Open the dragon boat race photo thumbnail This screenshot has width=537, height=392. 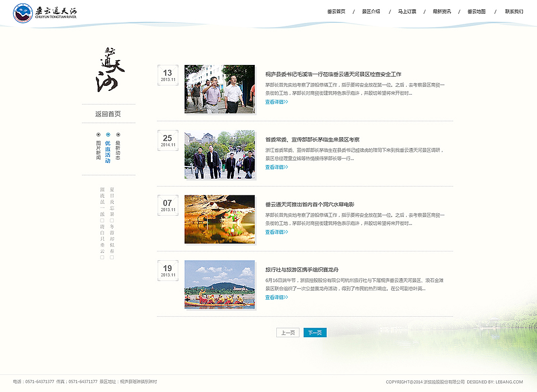[x=220, y=285]
